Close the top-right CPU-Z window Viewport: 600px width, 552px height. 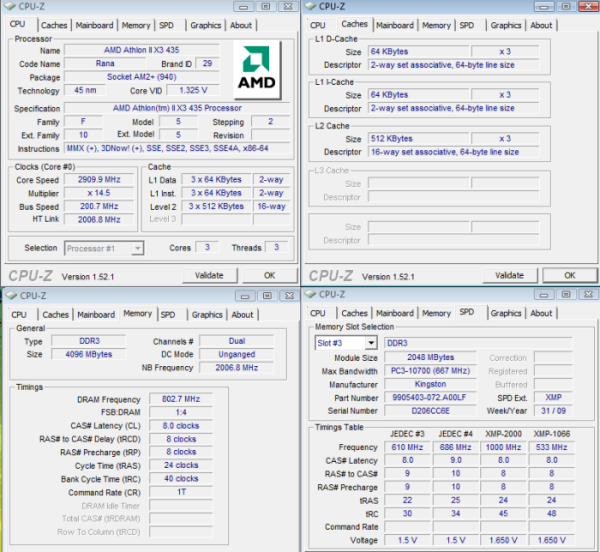coord(588,7)
